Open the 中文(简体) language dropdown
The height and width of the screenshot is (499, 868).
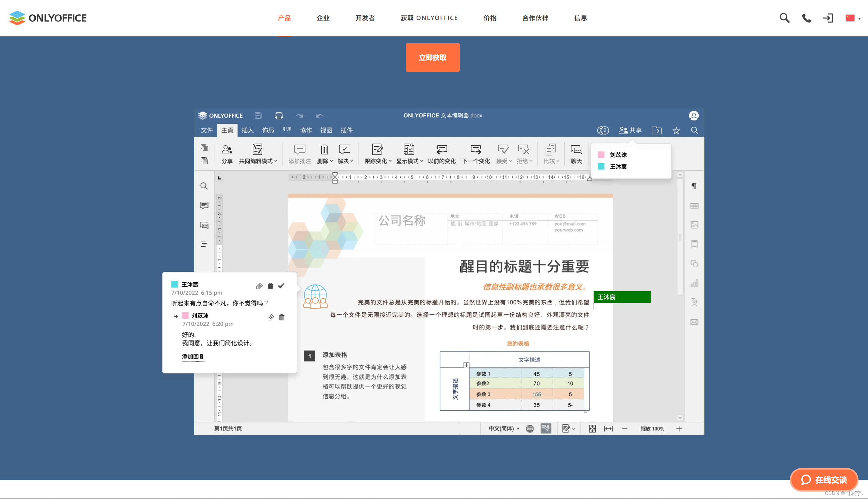click(x=504, y=428)
